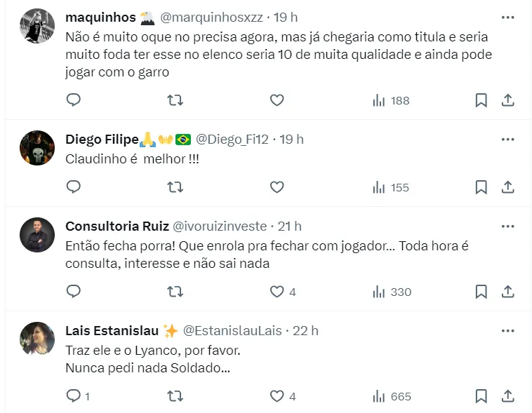Visit @ivoruizinveste handle link
Viewport: 532px width, 413px height.
(x=220, y=226)
